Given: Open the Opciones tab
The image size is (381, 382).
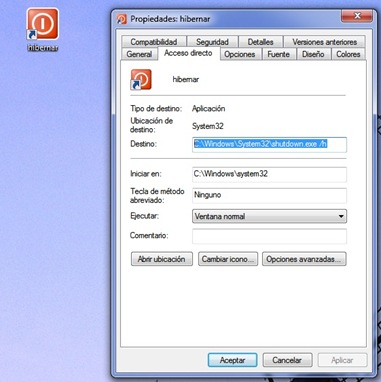Looking at the screenshot, I should tap(240, 54).
